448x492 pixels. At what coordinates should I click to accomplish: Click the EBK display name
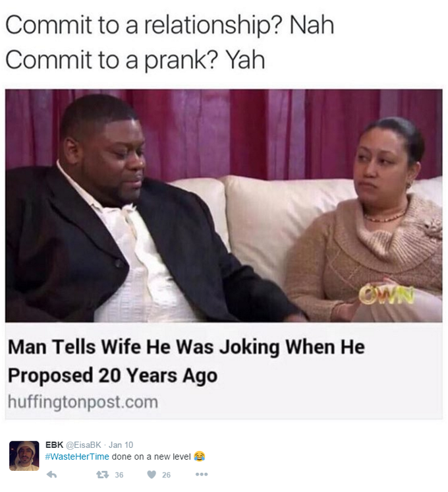pyautogui.click(x=54, y=445)
